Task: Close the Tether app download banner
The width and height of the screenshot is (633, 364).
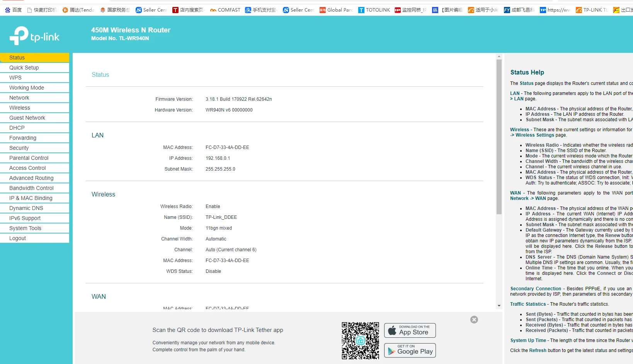Action: point(474,320)
